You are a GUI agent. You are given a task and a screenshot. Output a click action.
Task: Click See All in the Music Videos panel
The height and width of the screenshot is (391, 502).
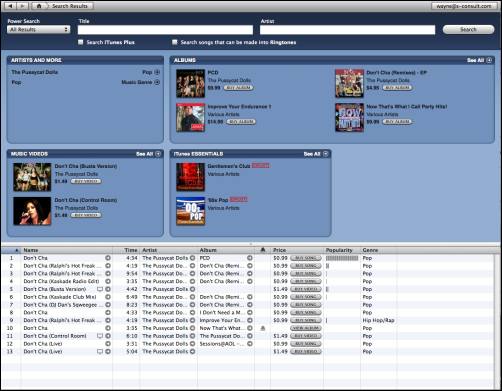148,154
